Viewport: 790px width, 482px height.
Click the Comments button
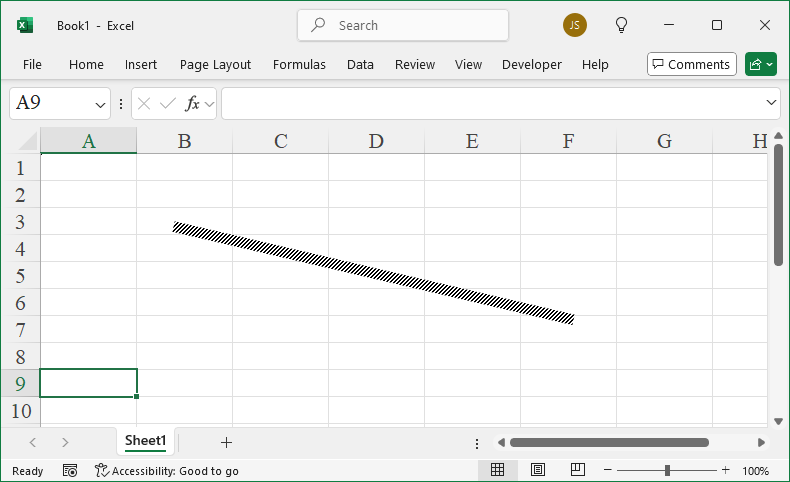pyautogui.click(x=692, y=64)
